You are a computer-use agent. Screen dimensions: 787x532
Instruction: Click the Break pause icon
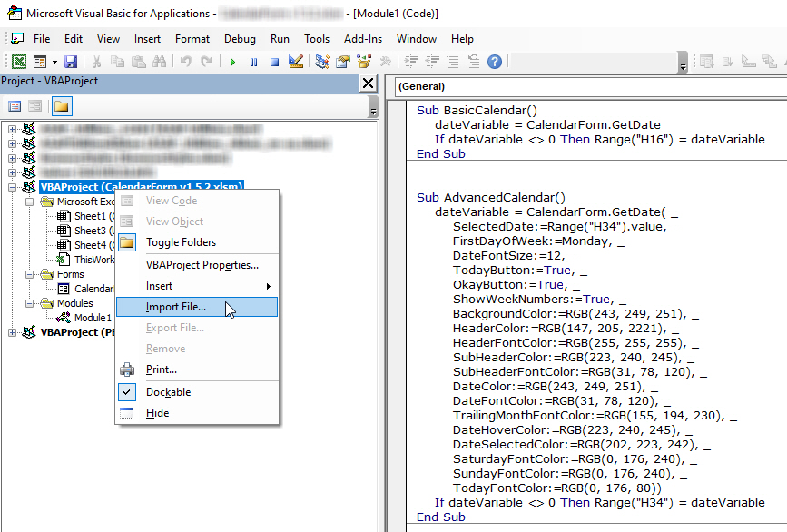[253, 62]
